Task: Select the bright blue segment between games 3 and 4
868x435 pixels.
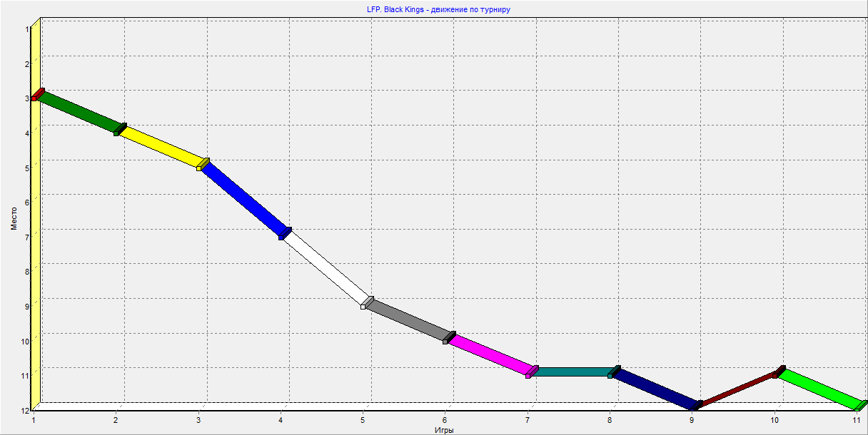Action: (x=246, y=199)
